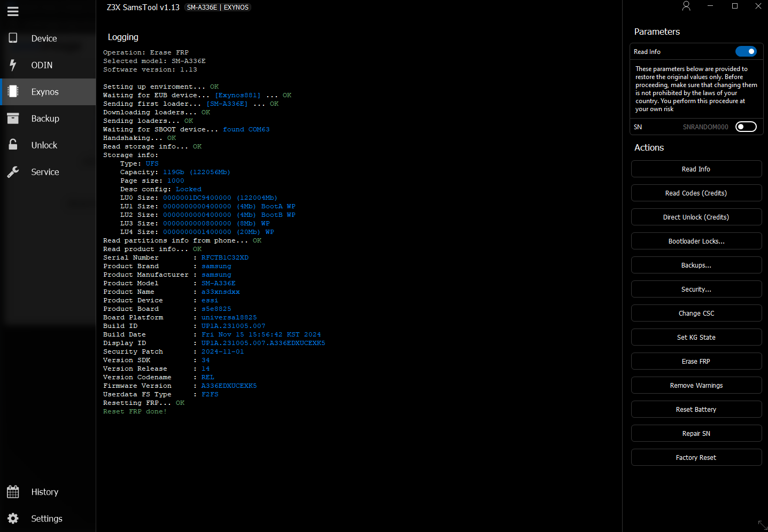
Task: Click the serial number RFCTB1C32XD
Action: tap(225, 257)
